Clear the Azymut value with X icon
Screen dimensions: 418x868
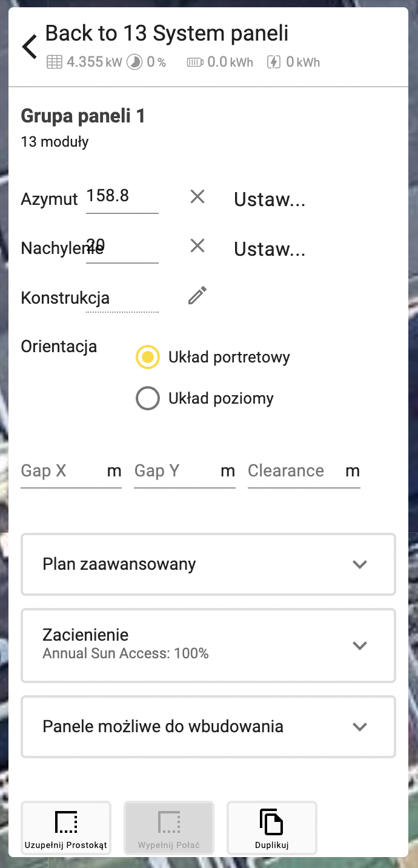tap(197, 196)
